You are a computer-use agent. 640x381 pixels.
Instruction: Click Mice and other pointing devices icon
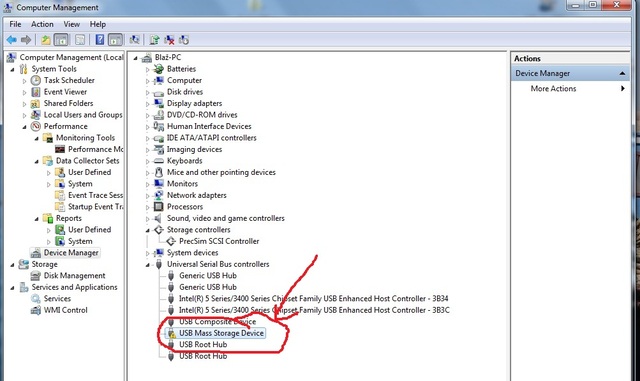pos(159,172)
